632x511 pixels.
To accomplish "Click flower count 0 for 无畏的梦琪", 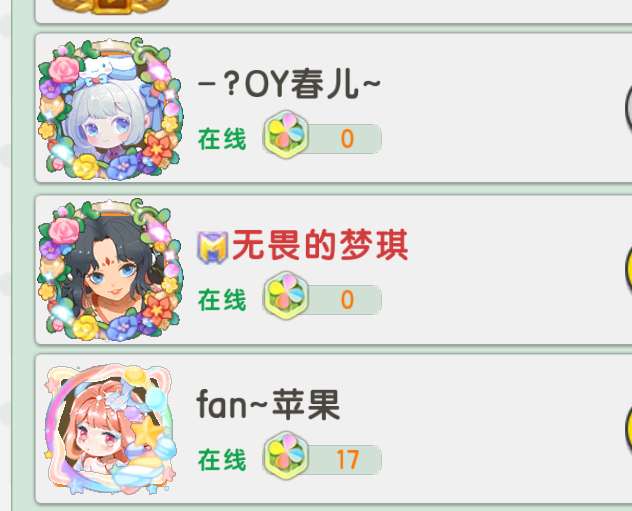I will (x=347, y=300).
